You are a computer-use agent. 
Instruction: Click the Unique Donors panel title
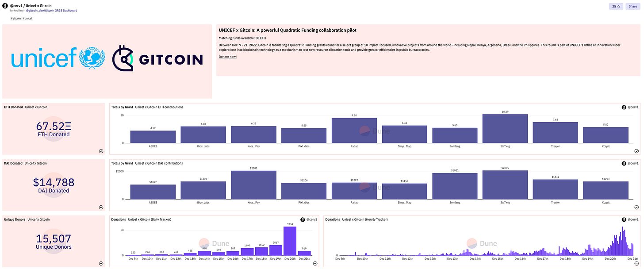click(x=15, y=219)
